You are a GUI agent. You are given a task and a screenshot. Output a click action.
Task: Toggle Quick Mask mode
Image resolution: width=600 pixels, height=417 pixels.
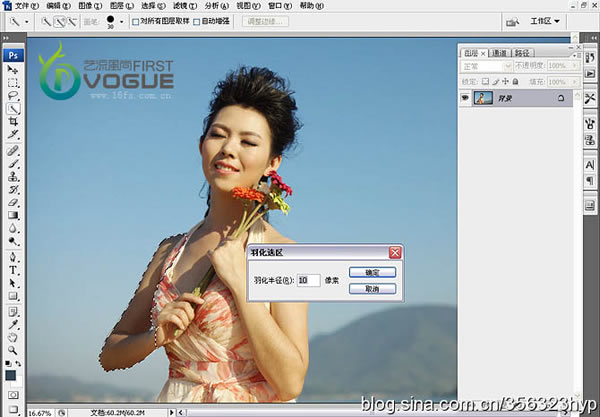pos(13,395)
